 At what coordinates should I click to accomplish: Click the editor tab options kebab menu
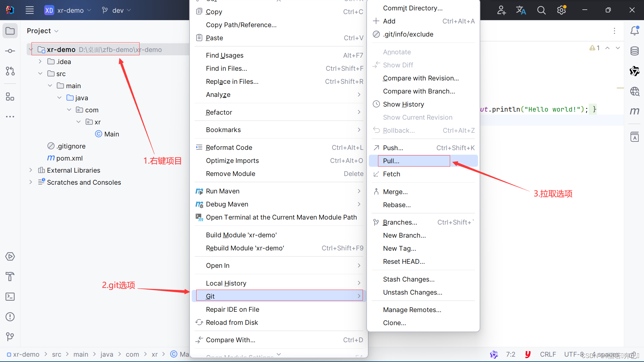(x=614, y=31)
